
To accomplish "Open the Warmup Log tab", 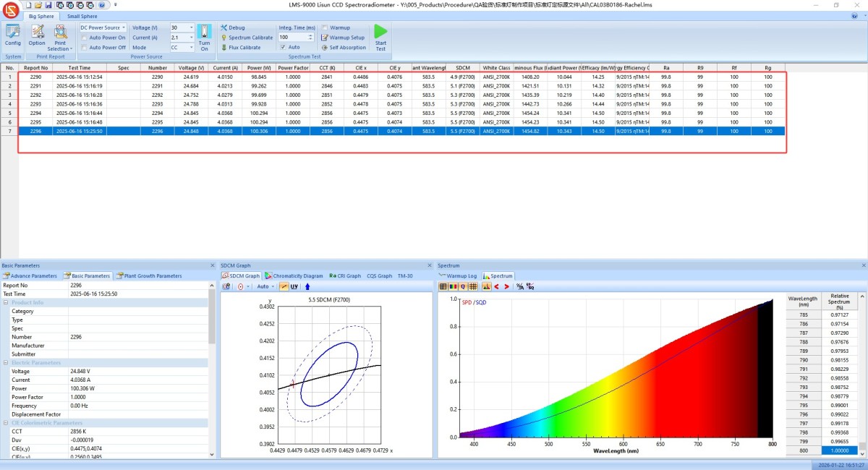I will 458,275.
